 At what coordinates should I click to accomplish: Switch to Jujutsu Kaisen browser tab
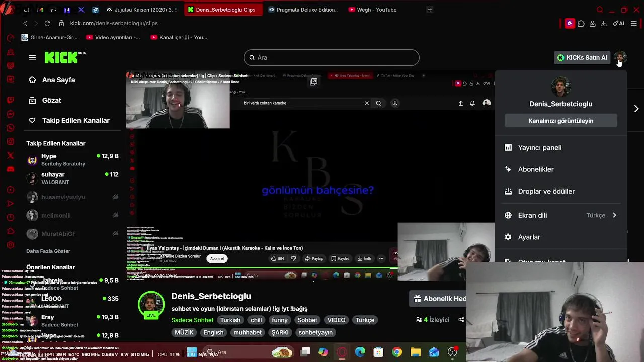pyautogui.click(x=142, y=10)
